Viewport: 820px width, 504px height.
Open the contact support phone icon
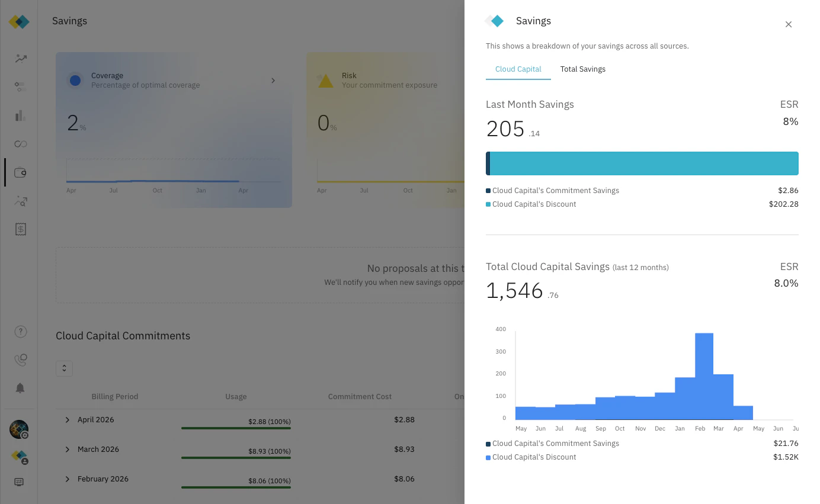point(20,359)
